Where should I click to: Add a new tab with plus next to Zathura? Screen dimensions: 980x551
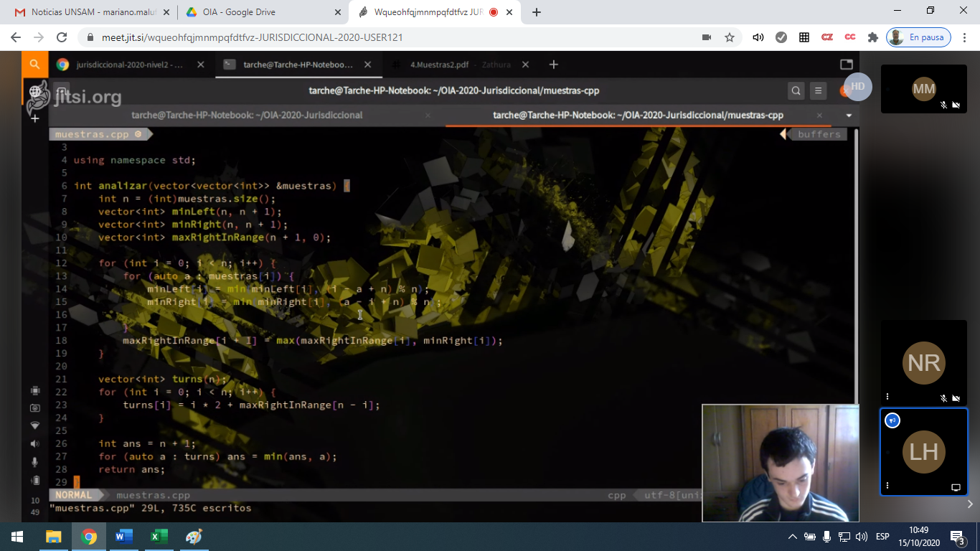(x=553, y=65)
